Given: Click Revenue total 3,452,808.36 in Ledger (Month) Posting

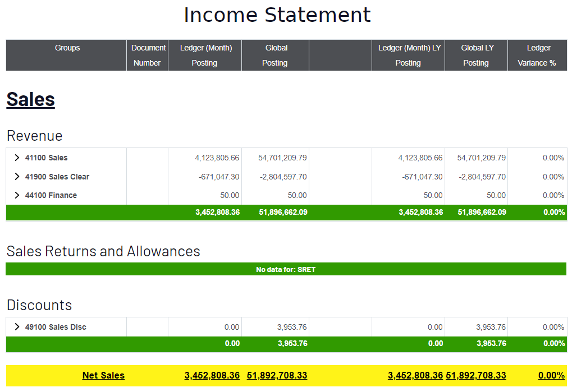Looking at the screenshot, I should pyautogui.click(x=217, y=212).
